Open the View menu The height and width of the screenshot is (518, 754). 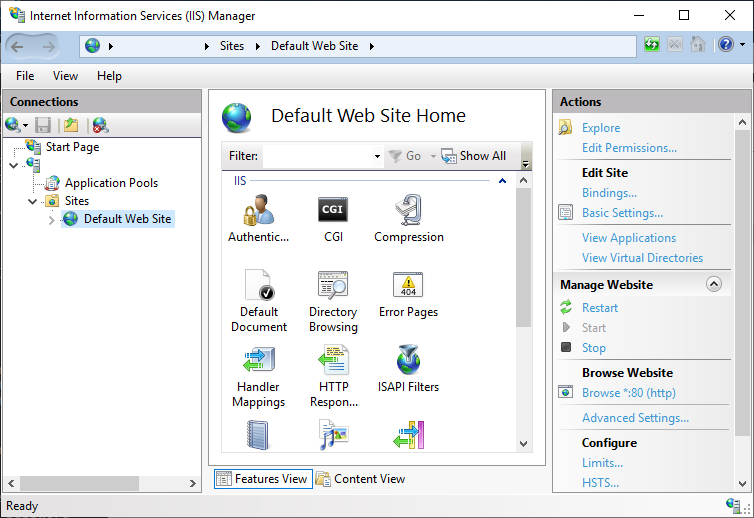pyautogui.click(x=65, y=76)
